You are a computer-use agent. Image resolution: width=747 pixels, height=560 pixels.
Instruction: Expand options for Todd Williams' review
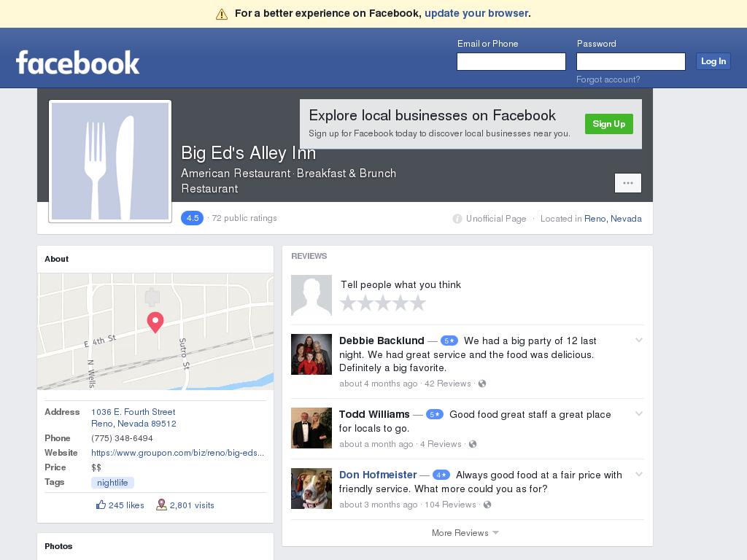click(638, 414)
